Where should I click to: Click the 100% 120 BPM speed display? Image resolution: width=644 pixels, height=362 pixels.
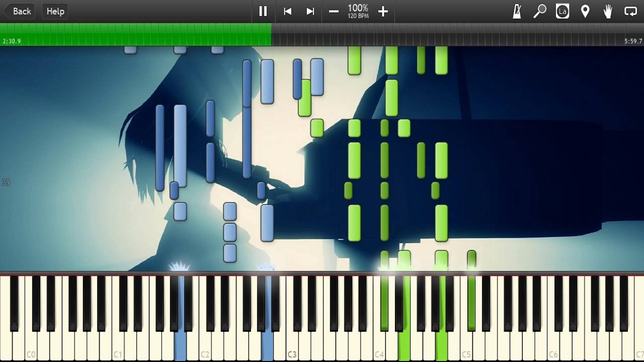pos(358,11)
